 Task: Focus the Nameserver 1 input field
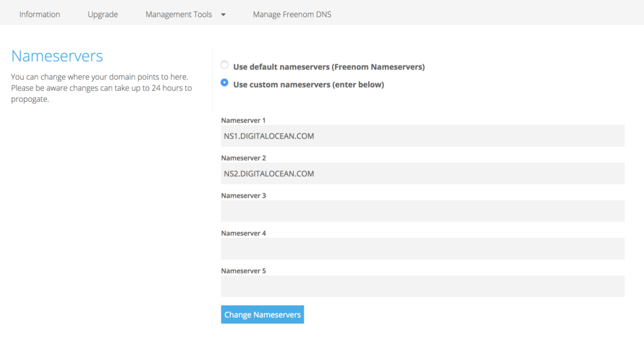[423, 136]
